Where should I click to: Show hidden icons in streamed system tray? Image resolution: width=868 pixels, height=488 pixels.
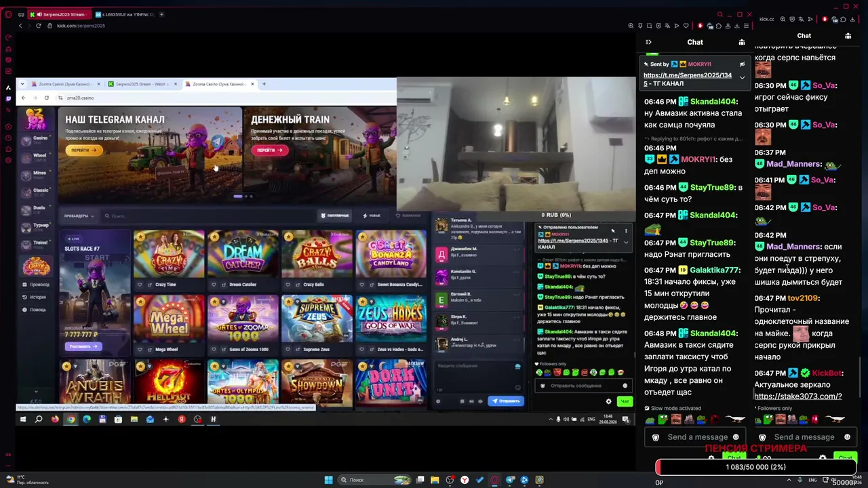(551, 420)
